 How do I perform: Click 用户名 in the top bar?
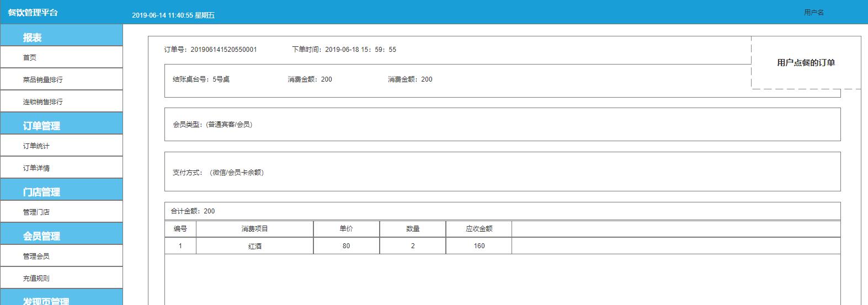pyautogui.click(x=813, y=12)
